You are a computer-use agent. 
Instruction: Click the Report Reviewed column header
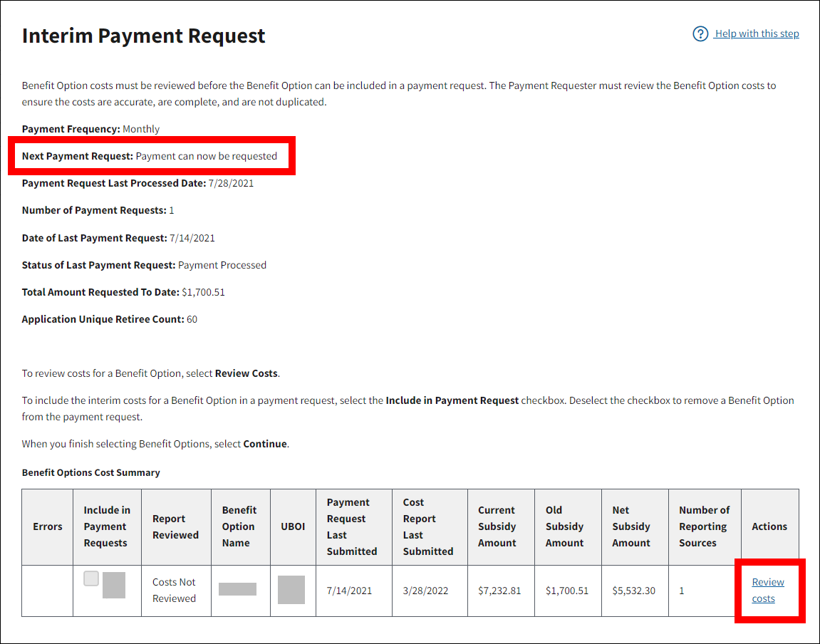click(x=175, y=526)
